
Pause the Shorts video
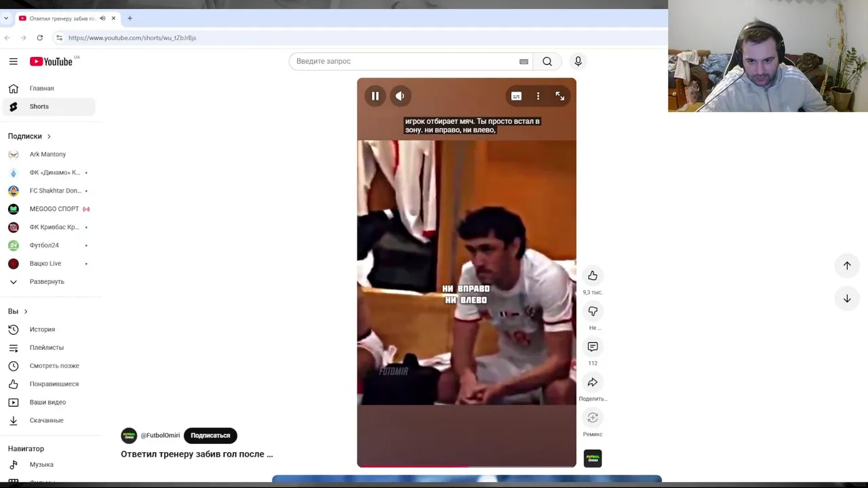pos(375,96)
